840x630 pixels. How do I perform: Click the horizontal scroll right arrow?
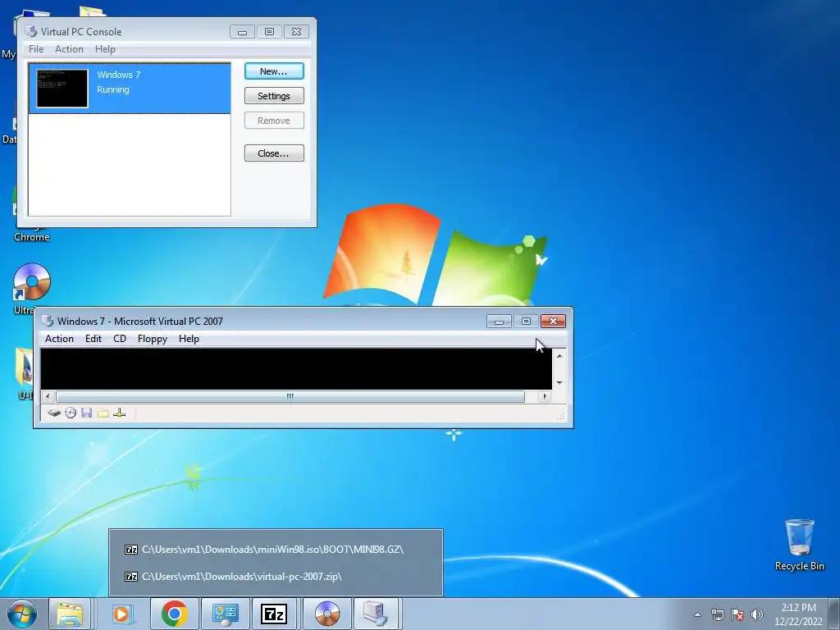[x=545, y=396]
